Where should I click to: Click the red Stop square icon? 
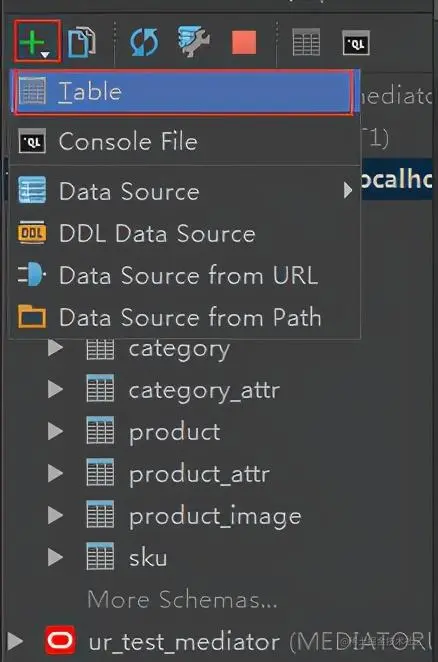(244, 43)
